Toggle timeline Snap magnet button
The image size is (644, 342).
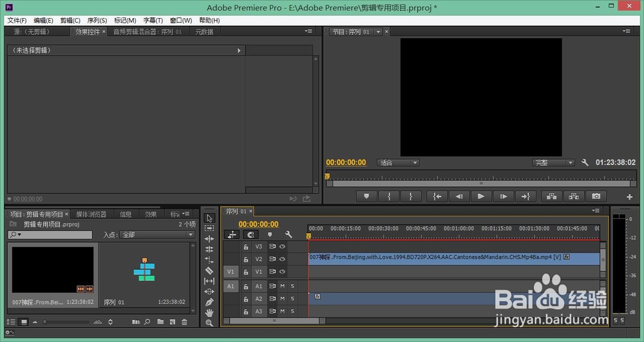[251, 234]
